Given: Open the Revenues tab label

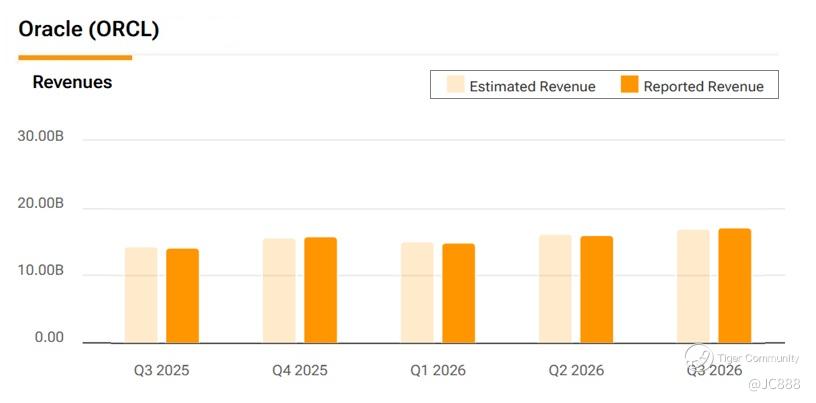Looking at the screenshot, I should tap(72, 82).
